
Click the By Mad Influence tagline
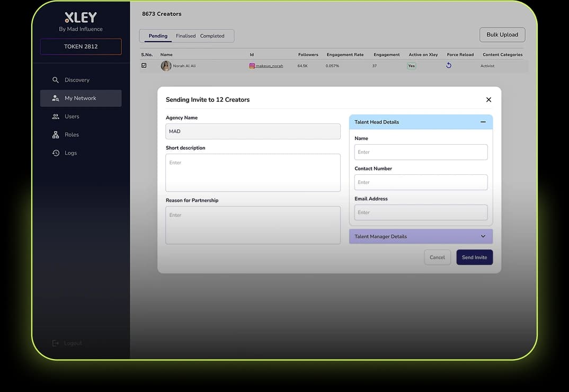(x=81, y=29)
